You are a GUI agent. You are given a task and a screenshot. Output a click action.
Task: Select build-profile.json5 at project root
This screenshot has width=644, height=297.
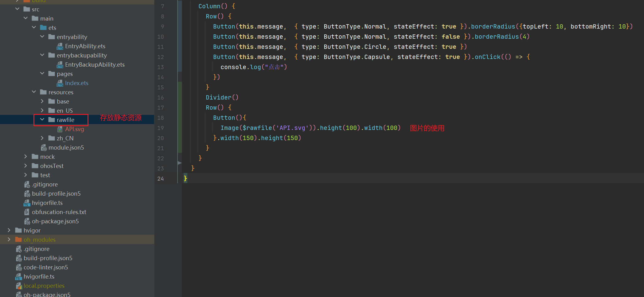pos(48,258)
